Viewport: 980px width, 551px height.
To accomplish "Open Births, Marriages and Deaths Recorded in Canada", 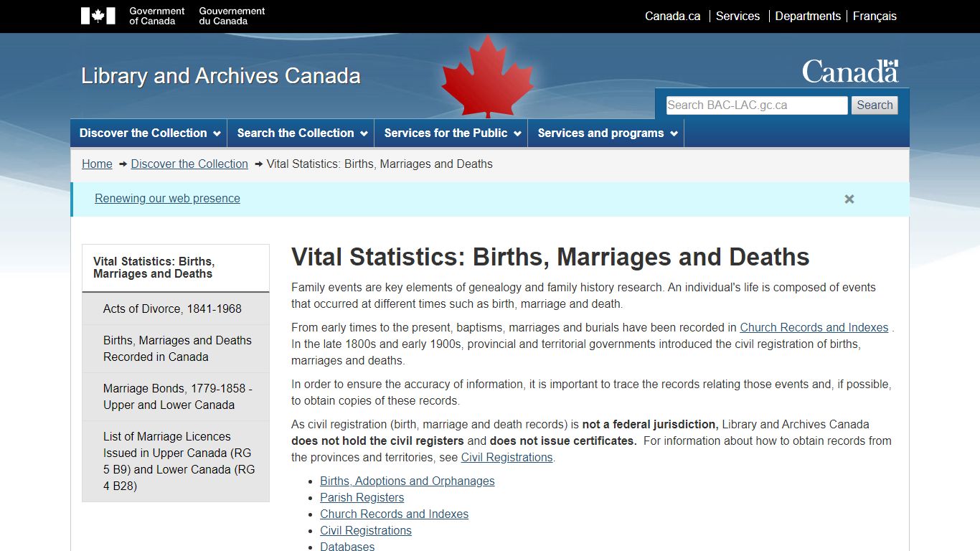I will click(x=177, y=349).
